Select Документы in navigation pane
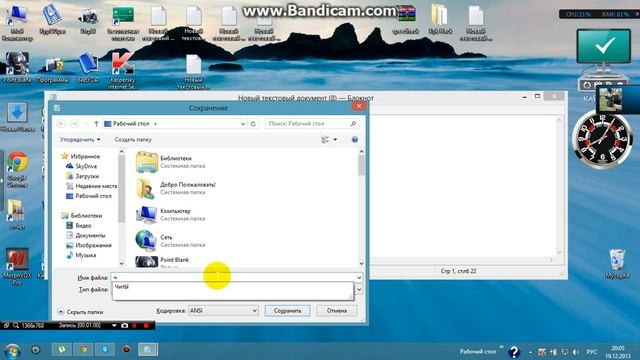 coord(86,236)
